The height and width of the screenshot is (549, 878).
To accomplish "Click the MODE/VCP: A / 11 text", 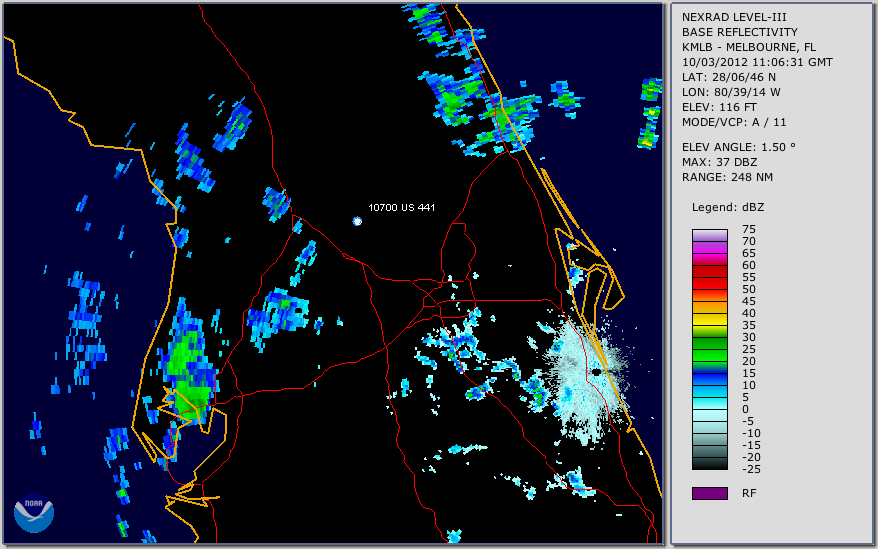I will click(x=734, y=122).
